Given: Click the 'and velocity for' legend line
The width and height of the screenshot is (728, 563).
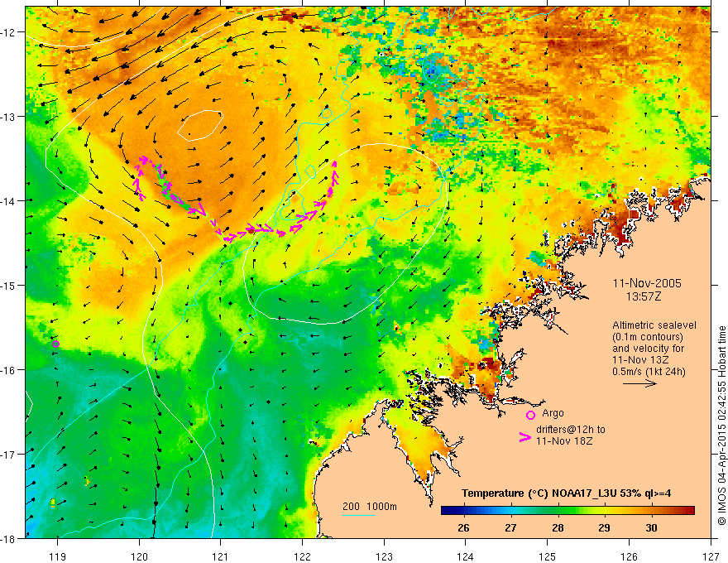Looking at the screenshot, I should tap(647, 349).
